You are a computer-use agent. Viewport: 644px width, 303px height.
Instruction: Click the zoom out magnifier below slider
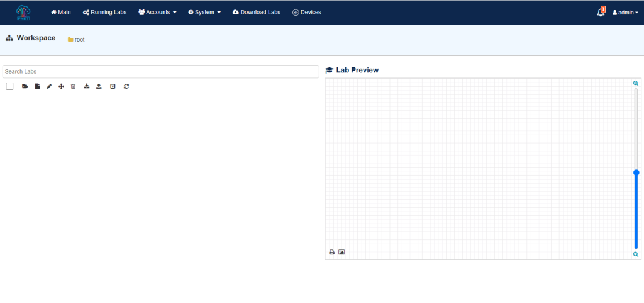(x=636, y=254)
